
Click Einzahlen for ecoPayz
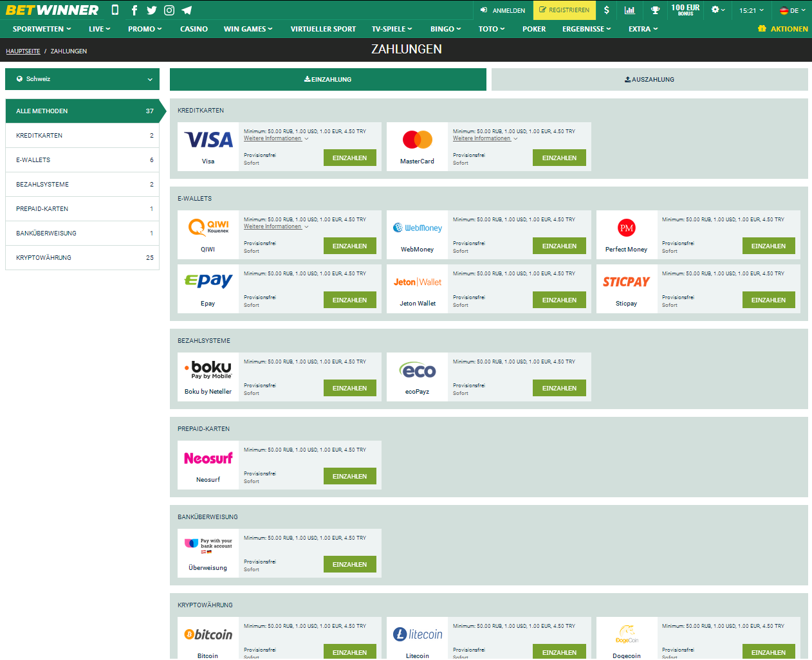559,388
